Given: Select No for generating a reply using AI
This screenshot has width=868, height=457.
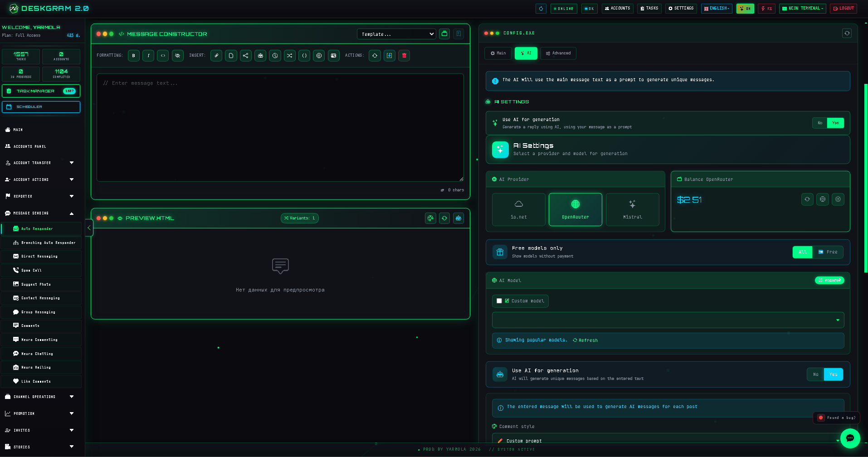Looking at the screenshot, I should click(x=819, y=123).
